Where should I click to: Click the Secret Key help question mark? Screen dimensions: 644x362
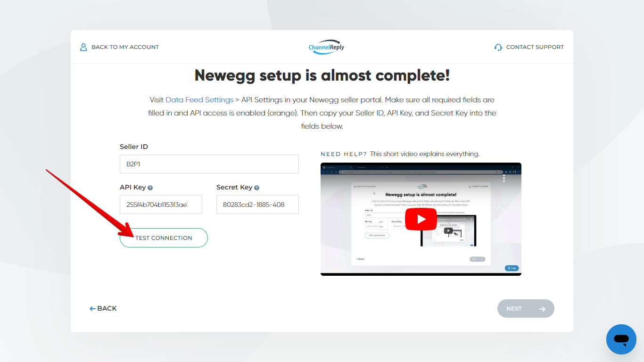click(257, 188)
